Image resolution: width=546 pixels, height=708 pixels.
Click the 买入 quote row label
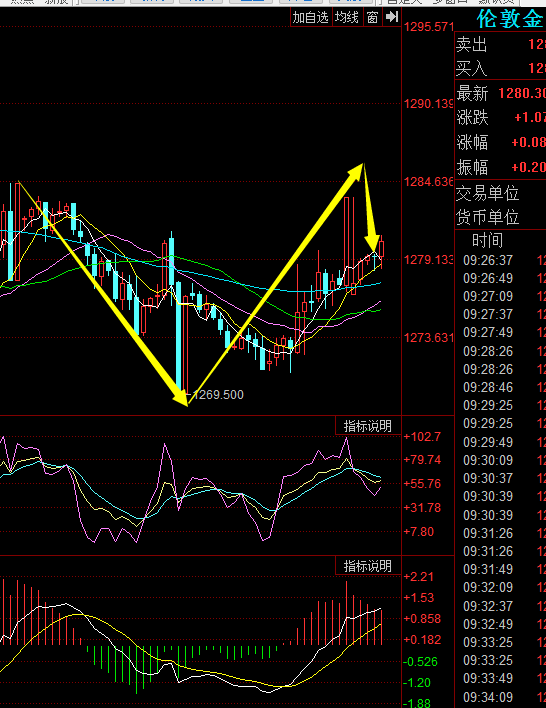click(x=472, y=68)
